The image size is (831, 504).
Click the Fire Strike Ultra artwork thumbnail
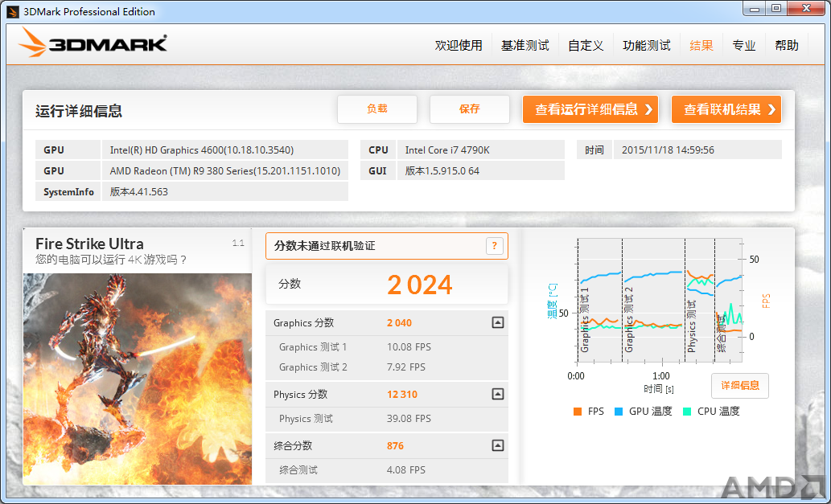coord(138,379)
